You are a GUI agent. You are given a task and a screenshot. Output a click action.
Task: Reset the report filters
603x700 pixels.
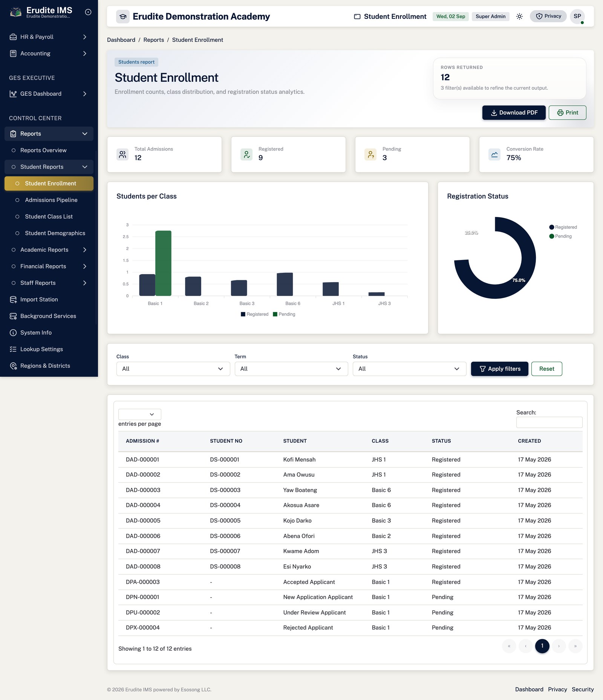pyautogui.click(x=547, y=369)
